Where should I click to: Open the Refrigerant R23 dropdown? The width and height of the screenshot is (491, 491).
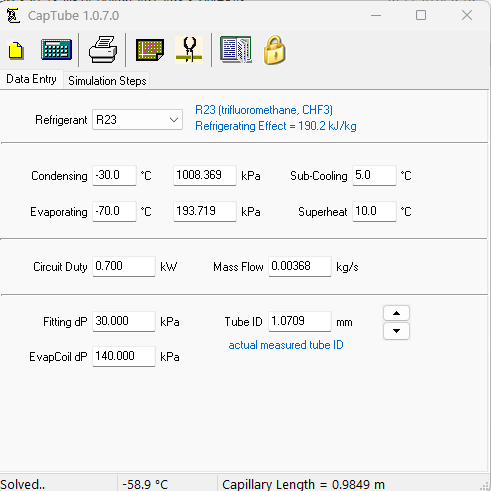[x=137, y=120]
